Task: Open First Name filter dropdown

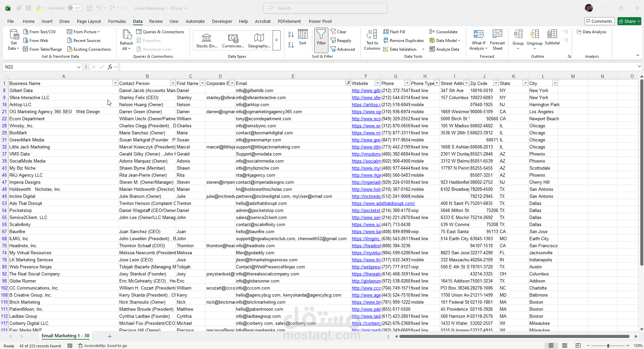Action: click(x=202, y=83)
